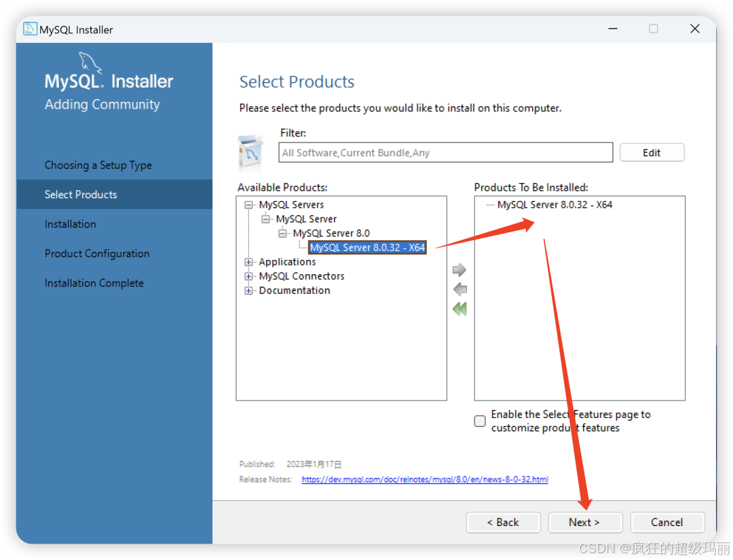Image resolution: width=733 pixels, height=560 pixels.
Task: Collapse the MySQL Server 8.0 node
Action: pyautogui.click(x=282, y=234)
